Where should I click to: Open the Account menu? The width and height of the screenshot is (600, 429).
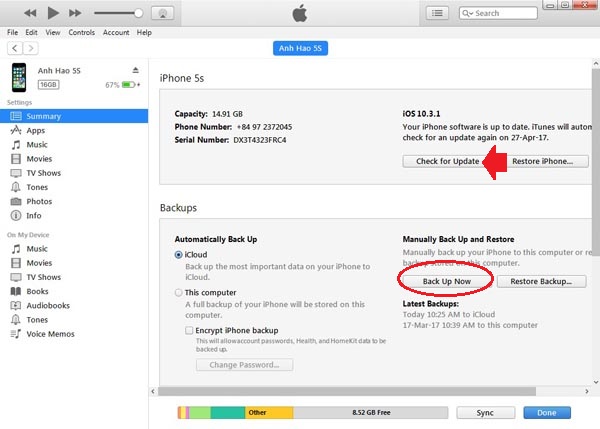pyautogui.click(x=116, y=33)
